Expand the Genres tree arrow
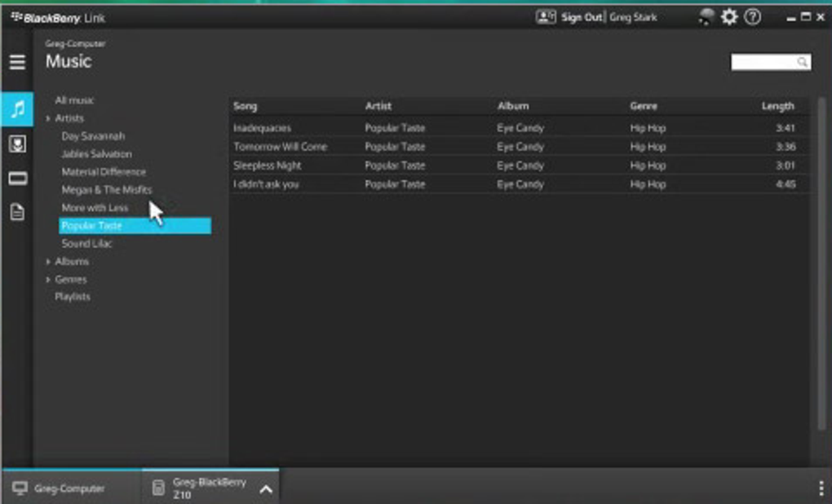This screenshot has width=832, height=504. point(48,280)
